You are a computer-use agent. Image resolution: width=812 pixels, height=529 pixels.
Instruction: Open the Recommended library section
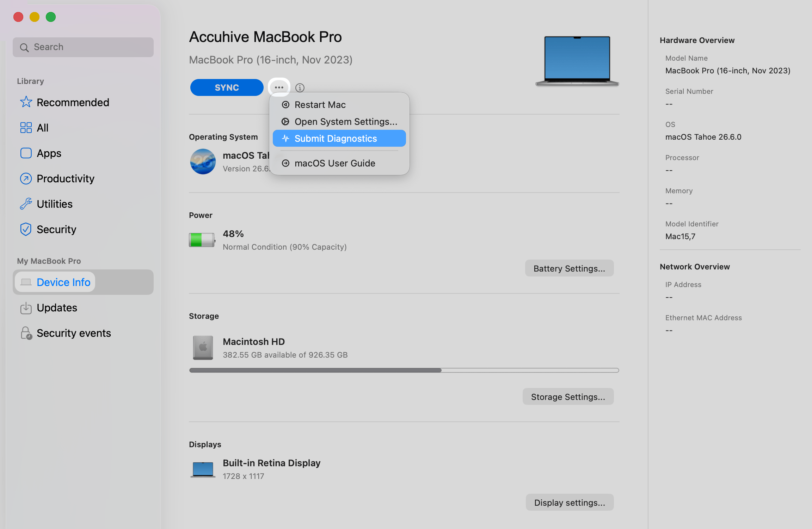pos(83,102)
